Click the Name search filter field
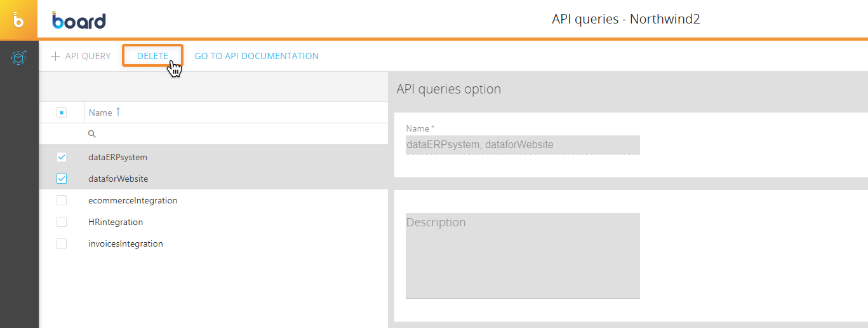Viewport: 868px width, 328px height. pos(235,134)
